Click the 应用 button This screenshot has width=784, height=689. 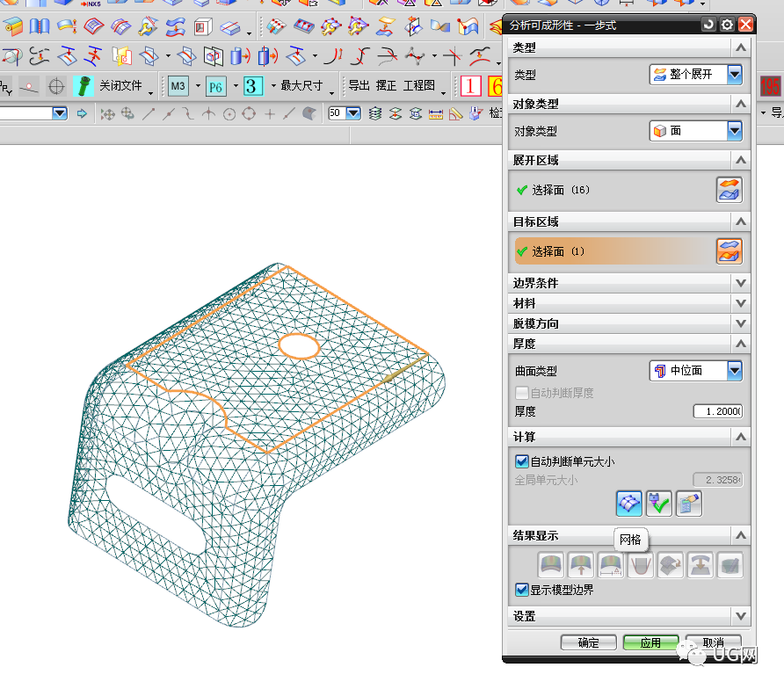[x=650, y=642]
